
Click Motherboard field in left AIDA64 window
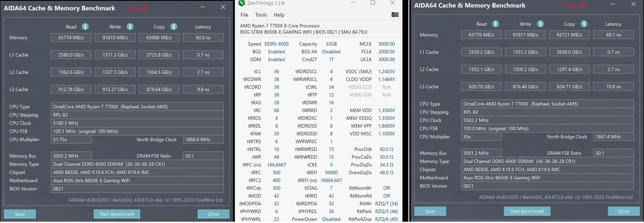pos(137,181)
